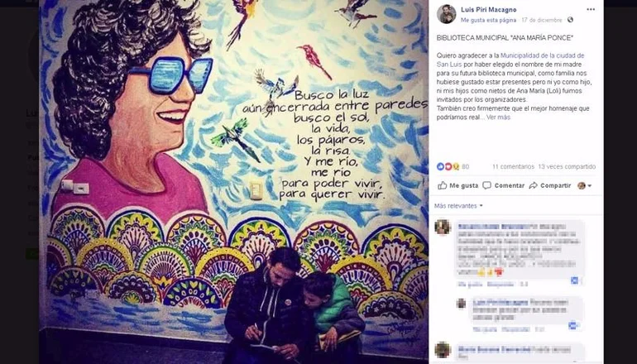This screenshot has width=637, height=364.
Task: Open the Más relevantes sorting dropdown
Action: point(458,206)
